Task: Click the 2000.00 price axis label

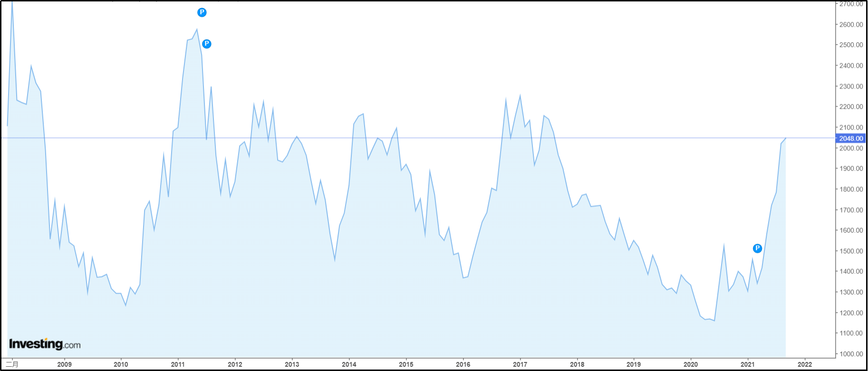Action: point(851,148)
